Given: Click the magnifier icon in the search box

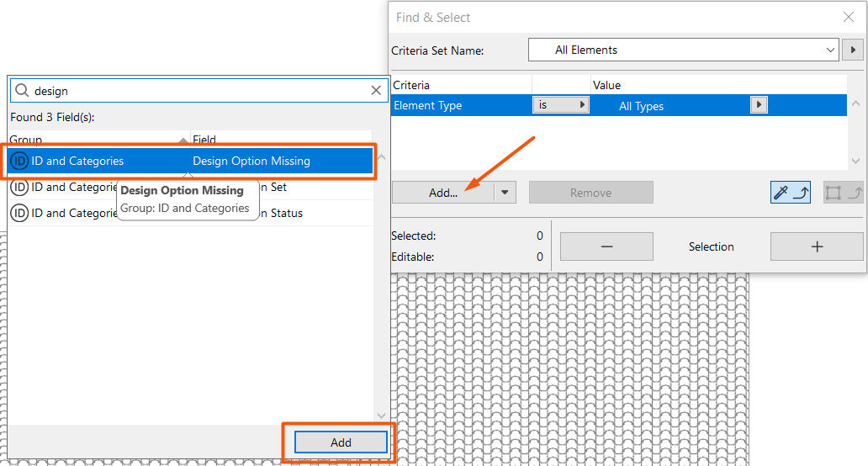Looking at the screenshot, I should [x=22, y=91].
